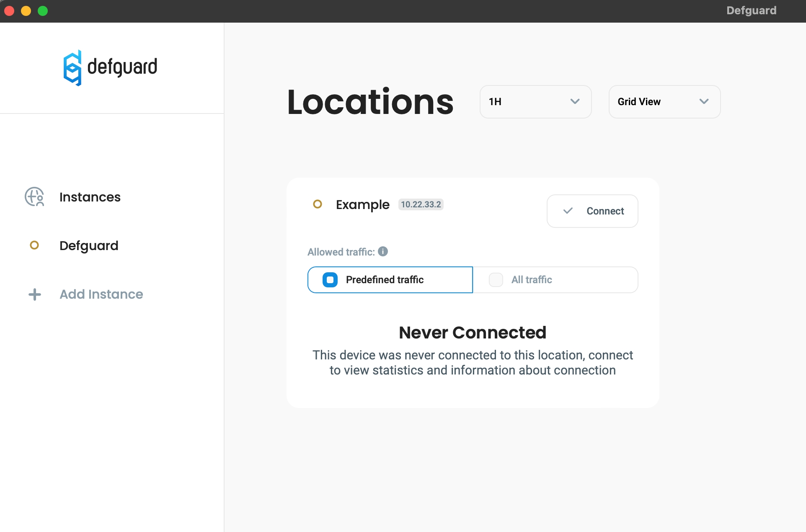Image resolution: width=806 pixels, height=532 pixels.
Task: Click the green macOS fullscreen button
Action: (x=43, y=11)
